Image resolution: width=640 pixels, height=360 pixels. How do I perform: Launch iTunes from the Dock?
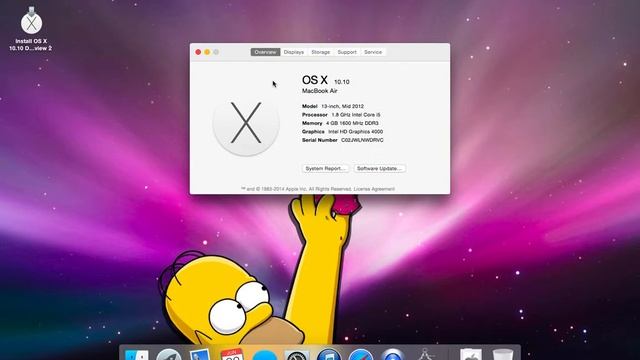[329, 355]
